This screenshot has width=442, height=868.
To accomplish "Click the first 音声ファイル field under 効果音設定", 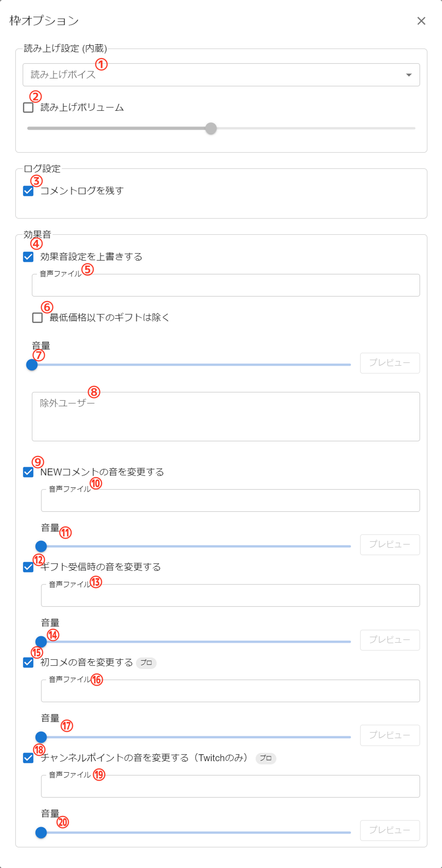I will click(x=226, y=285).
